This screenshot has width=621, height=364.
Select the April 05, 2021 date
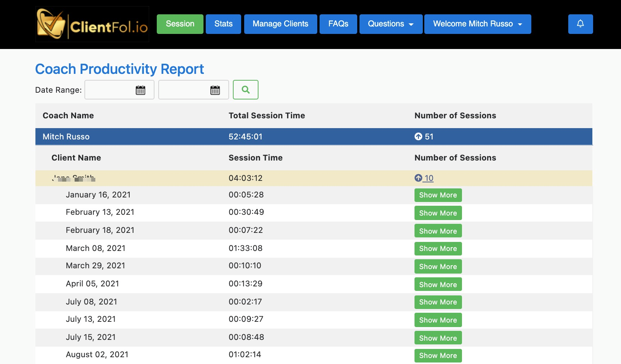coord(92,284)
